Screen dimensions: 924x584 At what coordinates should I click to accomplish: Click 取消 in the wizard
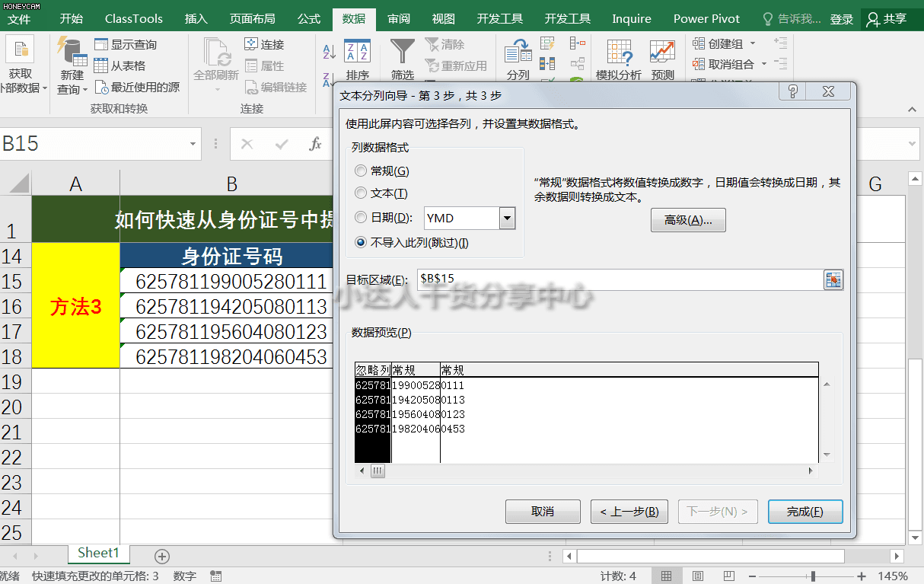[543, 512]
